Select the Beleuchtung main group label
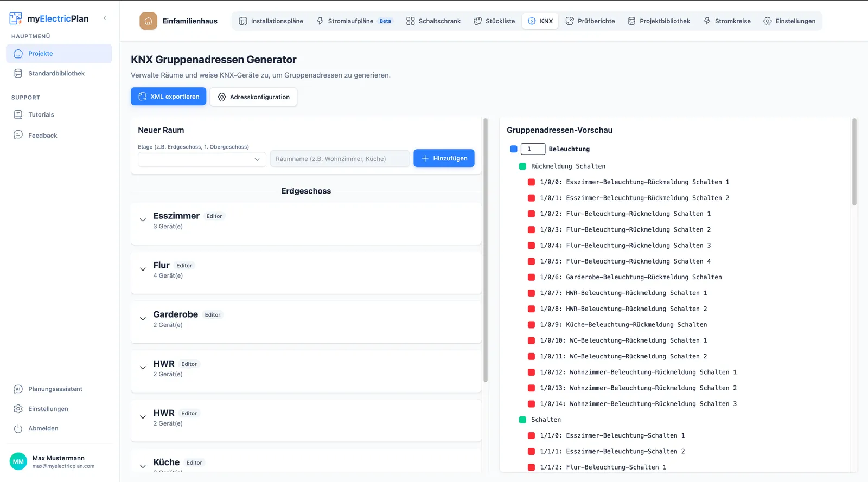Viewport: 868px width, 482px height. 569,149
